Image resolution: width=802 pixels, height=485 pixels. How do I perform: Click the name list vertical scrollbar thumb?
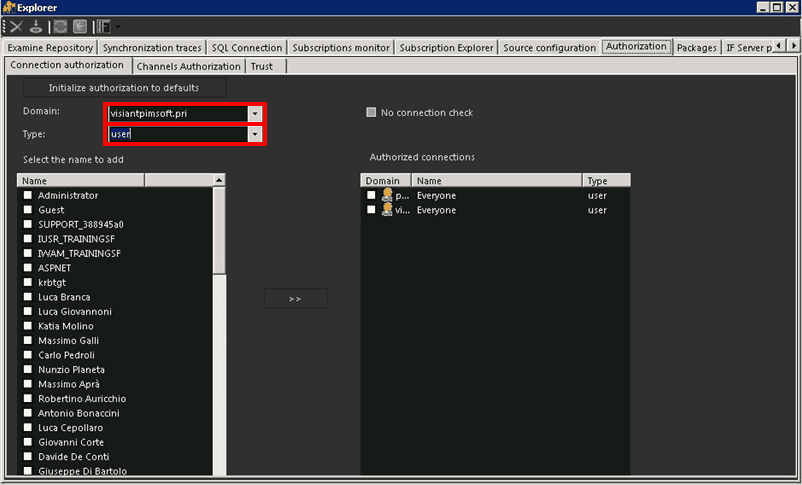[x=219, y=230]
